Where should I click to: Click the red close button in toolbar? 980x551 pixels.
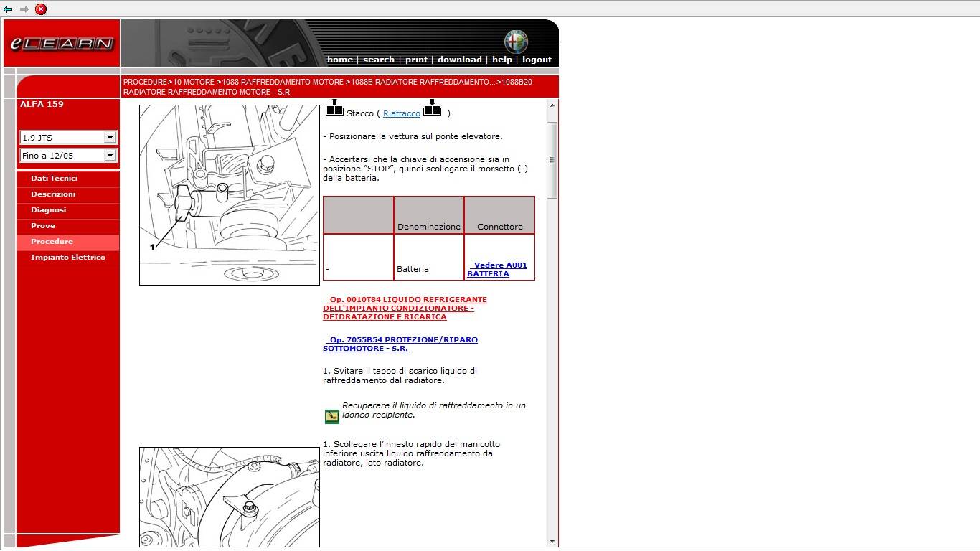pos(41,9)
